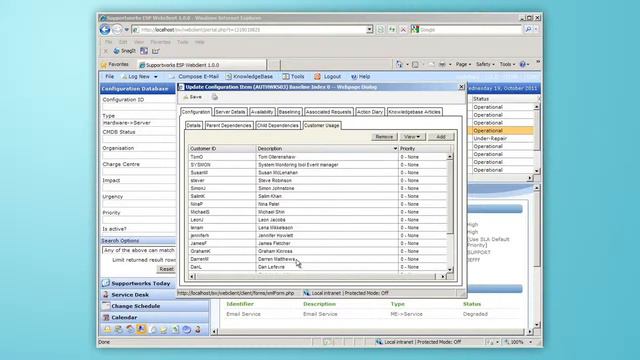Click the Change Schedule panel icon
Image resolution: width=640 pixels, height=360 pixels.
pos(106,306)
